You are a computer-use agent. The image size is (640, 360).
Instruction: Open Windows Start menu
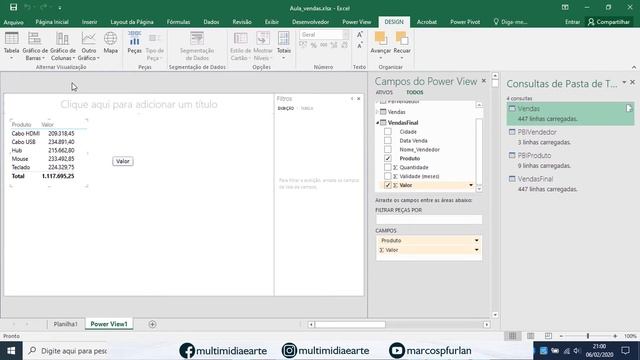11,351
